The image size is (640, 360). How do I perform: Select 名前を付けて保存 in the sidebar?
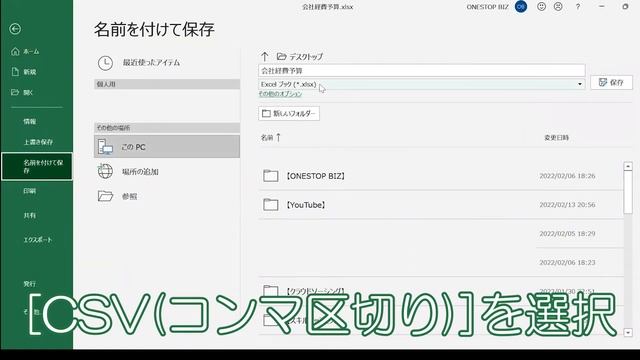pos(37,166)
